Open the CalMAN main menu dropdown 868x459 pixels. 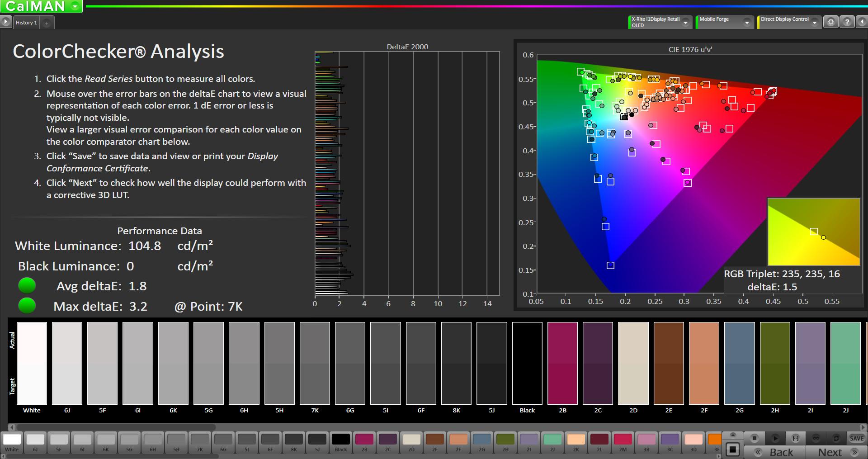click(75, 6)
